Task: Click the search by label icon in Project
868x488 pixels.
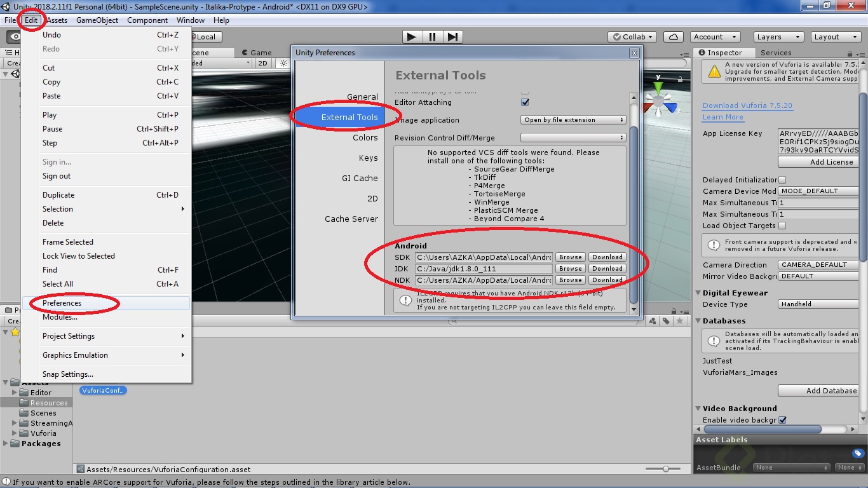Action: (x=666, y=322)
